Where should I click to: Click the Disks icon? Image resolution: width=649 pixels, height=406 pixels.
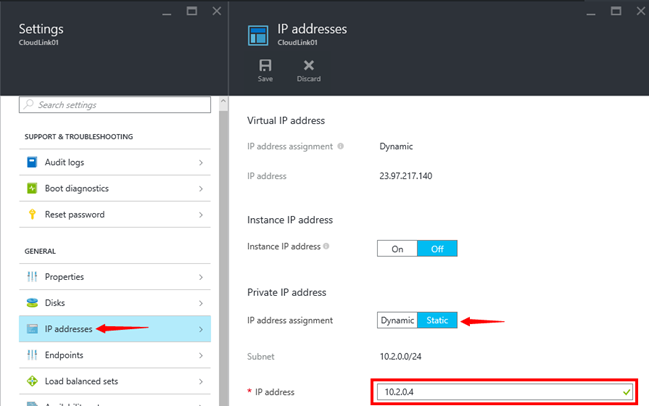[x=32, y=302]
